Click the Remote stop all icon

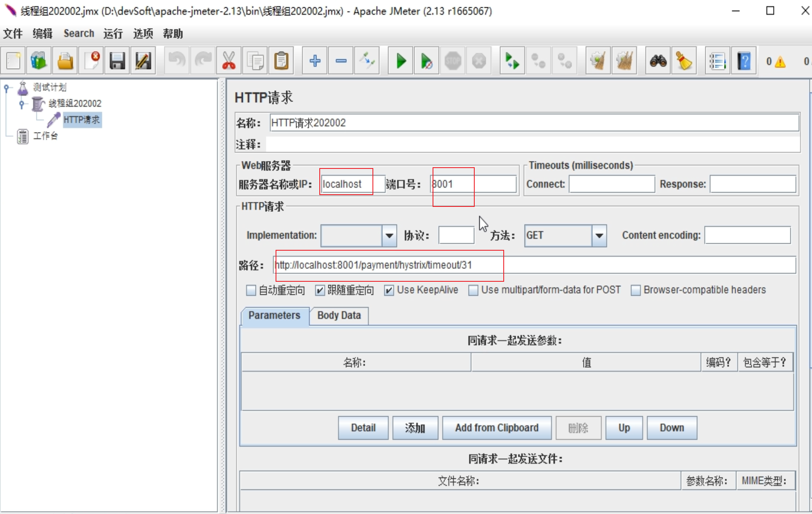(538, 61)
